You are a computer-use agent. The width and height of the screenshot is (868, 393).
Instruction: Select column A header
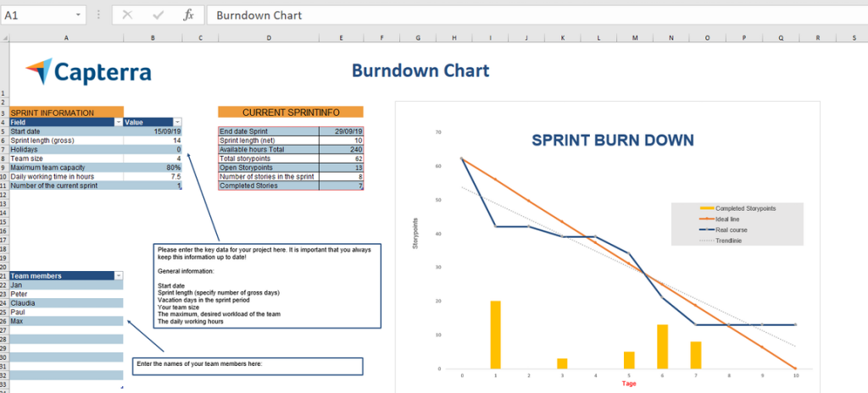pyautogui.click(x=66, y=38)
